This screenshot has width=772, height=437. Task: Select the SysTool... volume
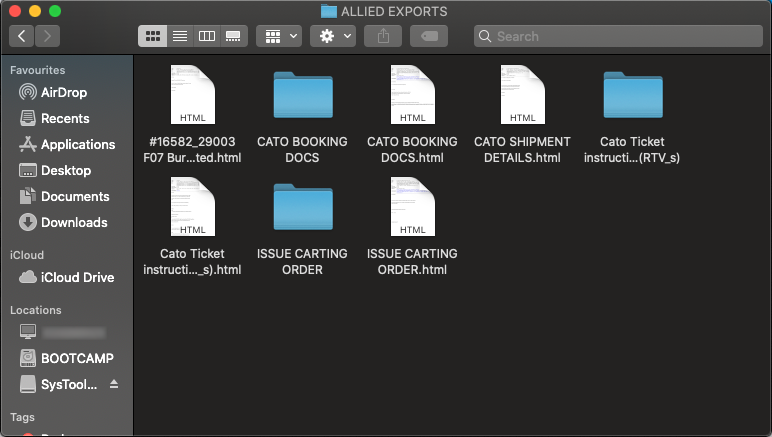[x=58, y=384]
